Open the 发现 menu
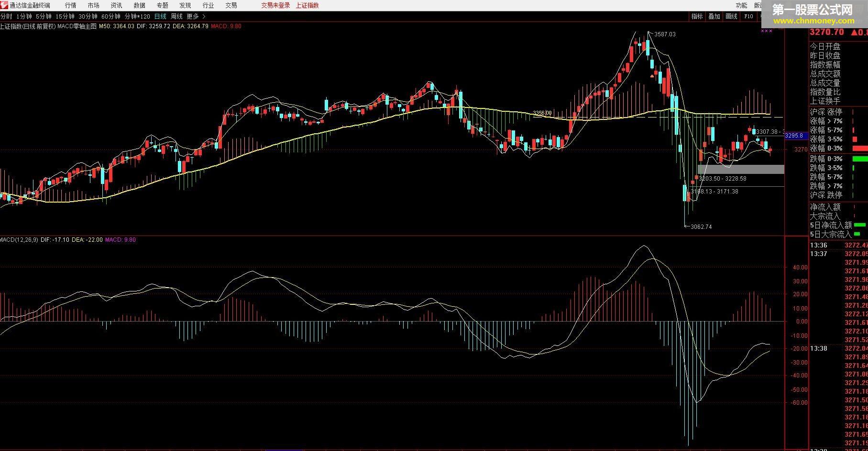 click(x=185, y=5)
